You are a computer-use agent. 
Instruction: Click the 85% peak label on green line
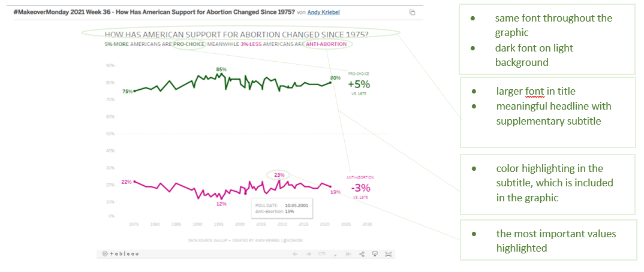tap(221, 69)
